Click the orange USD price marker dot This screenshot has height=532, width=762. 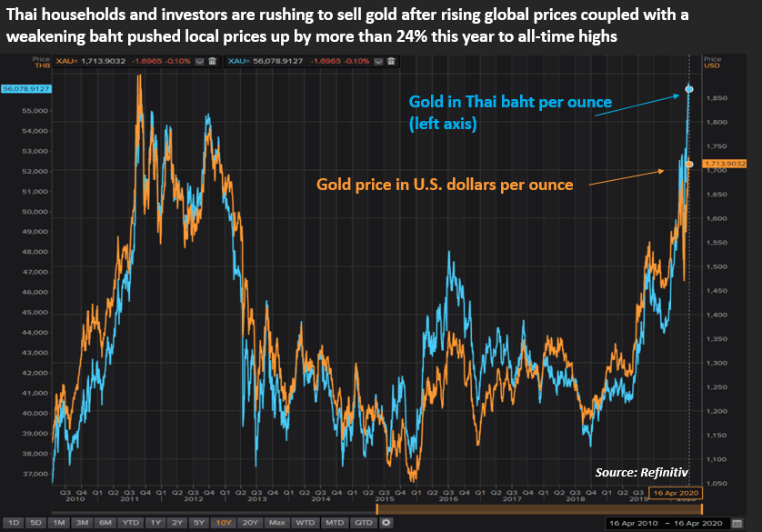(689, 164)
